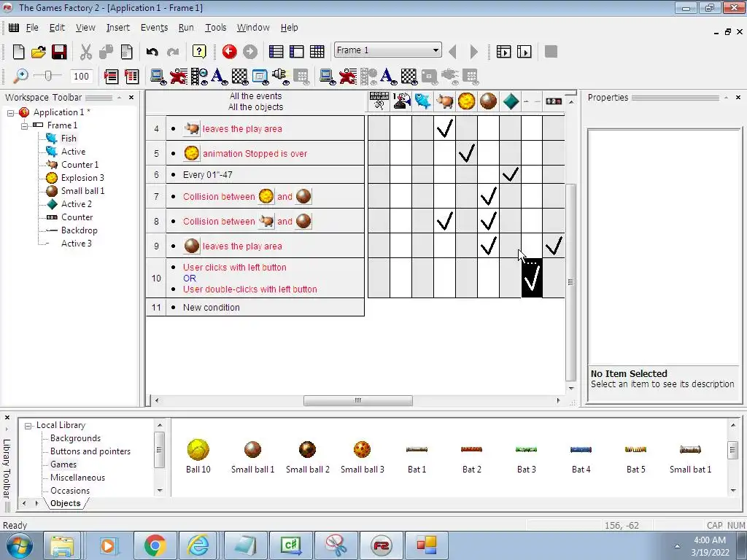Click the Windows Start button
Viewport: 747px width, 560px height.
[19, 546]
